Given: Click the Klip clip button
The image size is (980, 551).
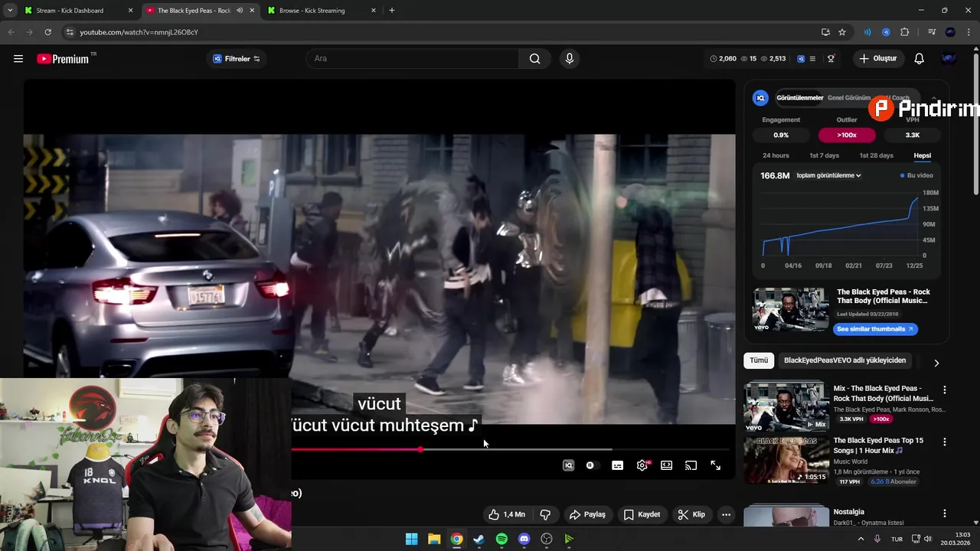Looking at the screenshot, I should coord(691,514).
